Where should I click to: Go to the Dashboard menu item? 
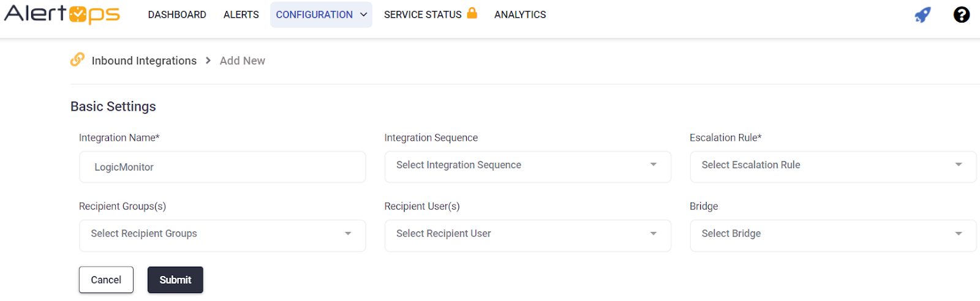tap(177, 15)
